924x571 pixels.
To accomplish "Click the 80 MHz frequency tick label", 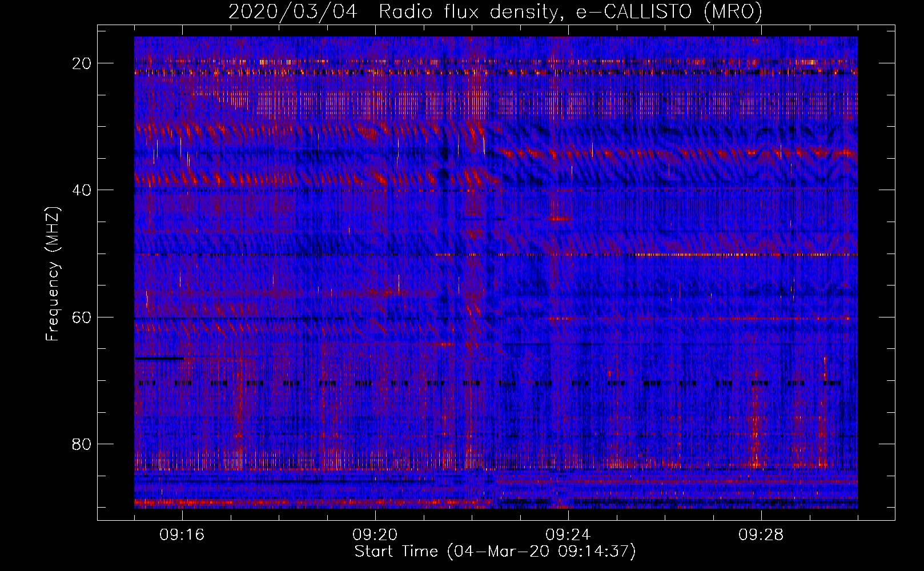I will click(x=82, y=444).
